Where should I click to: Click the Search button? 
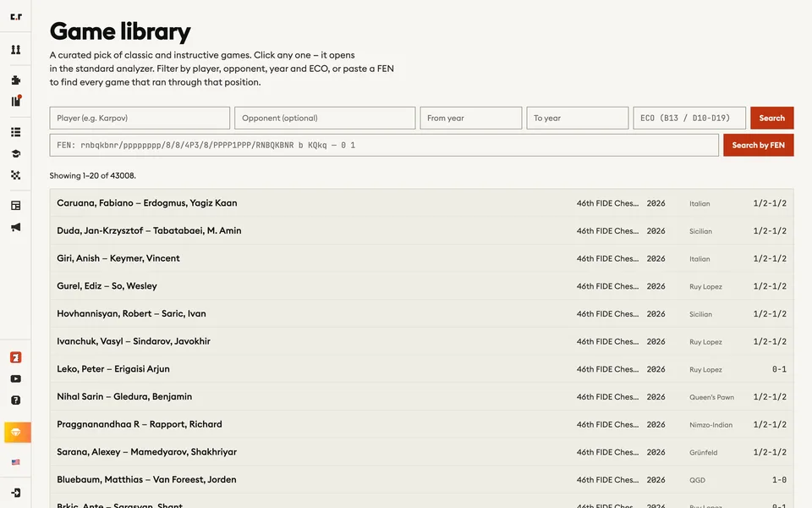(x=771, y=119)
